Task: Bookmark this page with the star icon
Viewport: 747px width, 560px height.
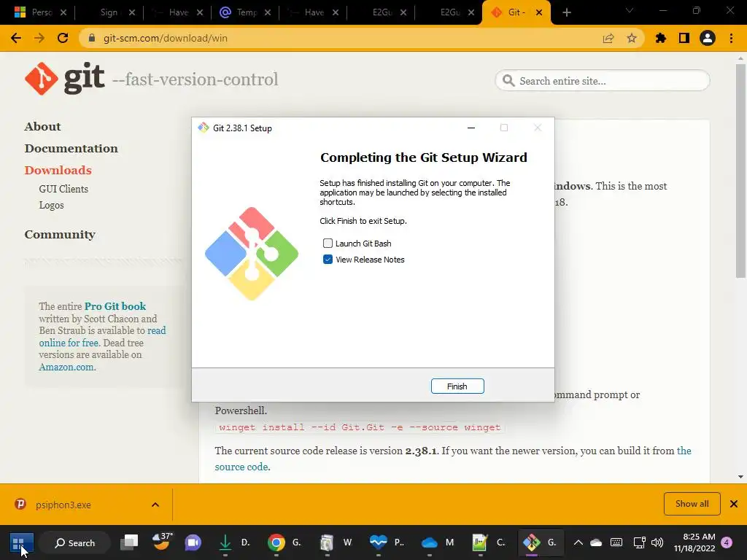Action: pos(632,38)
